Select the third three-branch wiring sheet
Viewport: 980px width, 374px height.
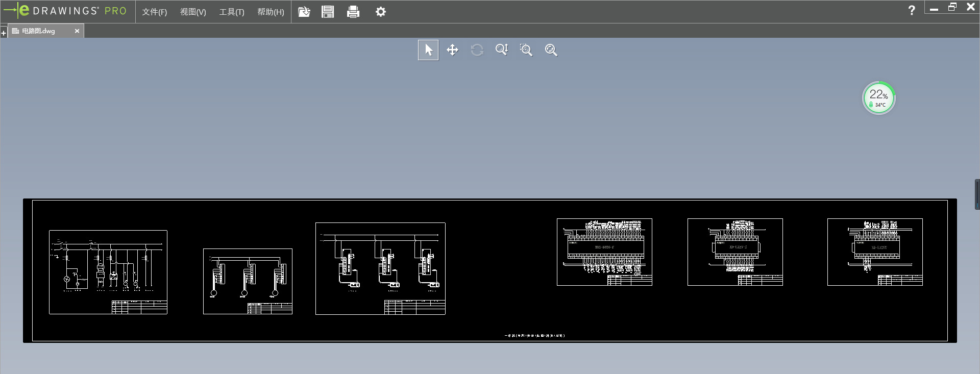click(380, 268)
